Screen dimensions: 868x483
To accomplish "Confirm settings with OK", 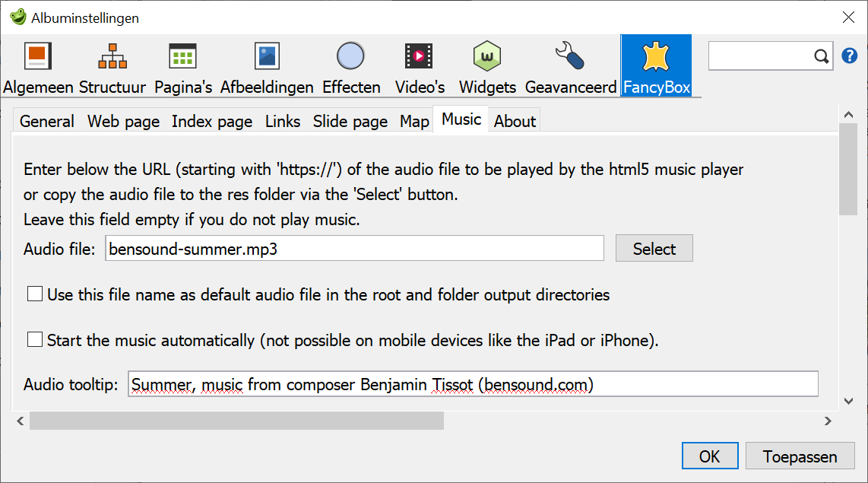I will pos(709,456).
